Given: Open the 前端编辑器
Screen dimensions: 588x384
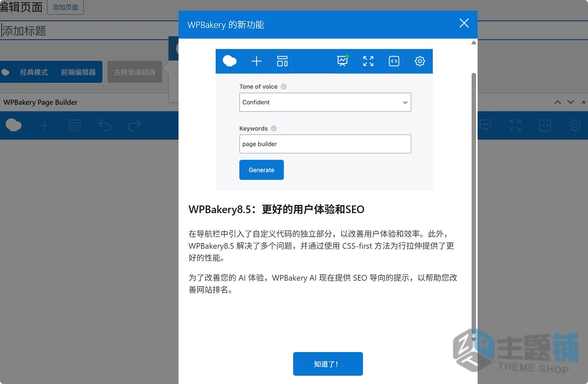Looking at the screenshot, I should [78, 72].
